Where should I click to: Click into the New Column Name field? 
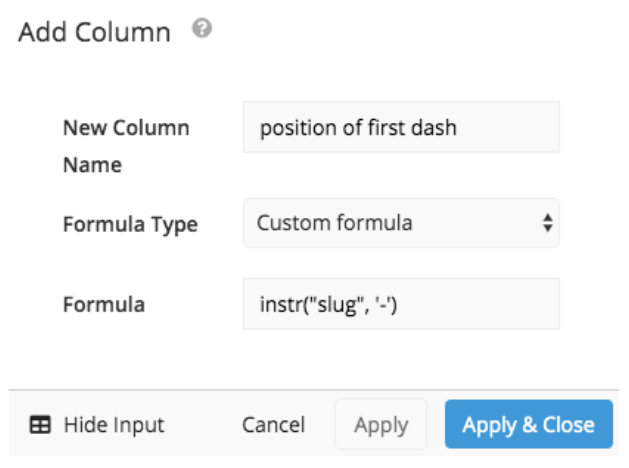[401, 127]
